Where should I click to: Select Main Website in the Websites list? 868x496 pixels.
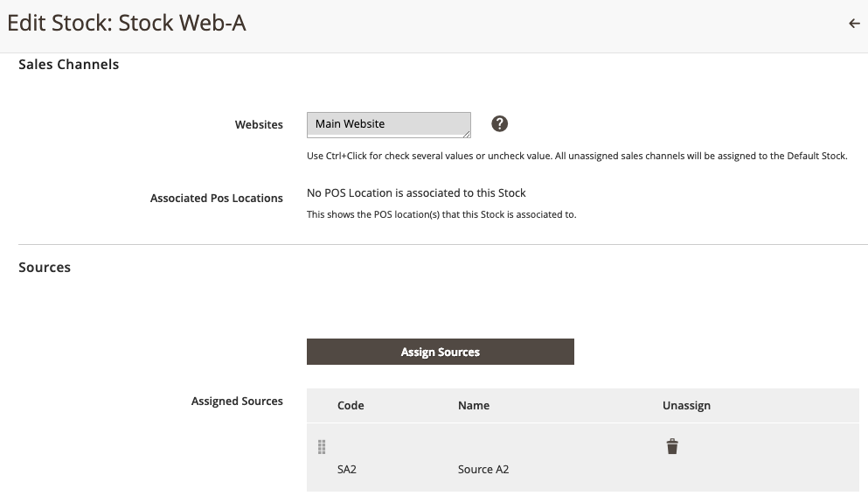point(389,123)
